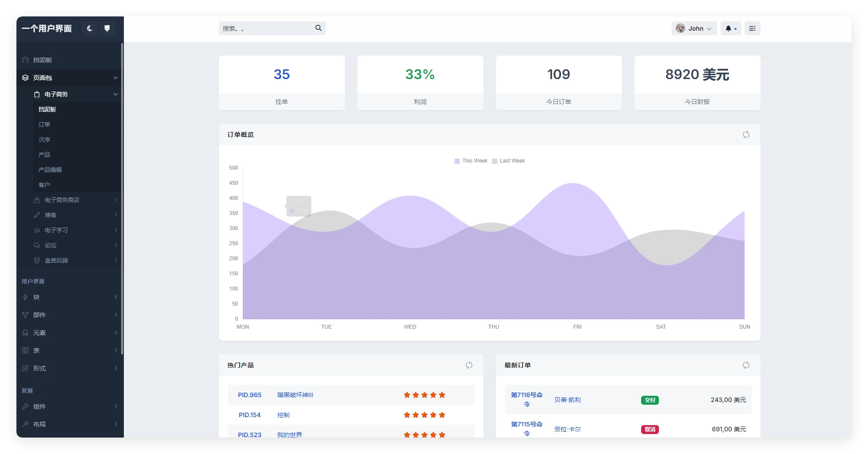Image resolution: width=868 pixels, height=454 pixels.
Task: Expand the 博客 sidebar submenu
Action: point(51,215)
